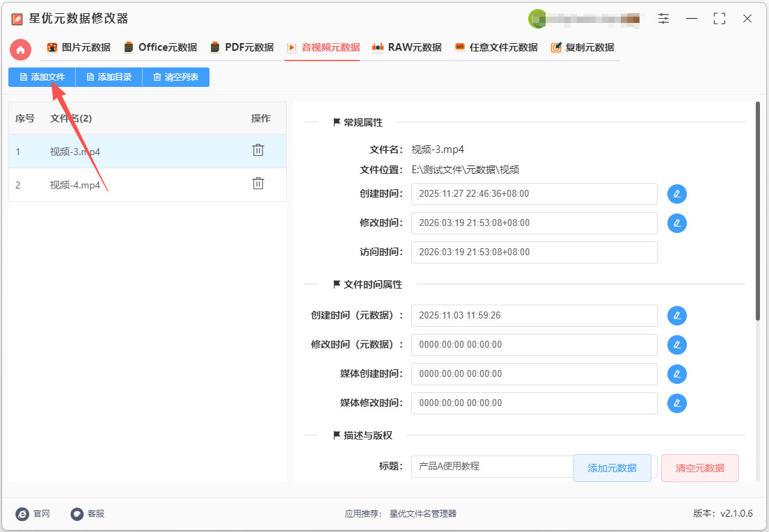The width and height of the screenshot is (769, 532).
Task: Open the 图片元数据 tab
Action: pyautogui.click(x=79, y=47)
